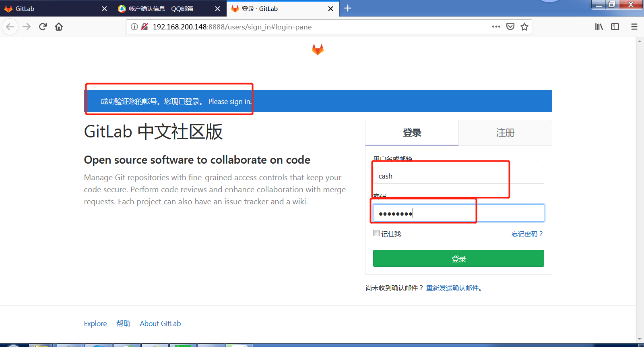The width and height of the screenshot is (644, 347).
Task: Click the username field containing cash
Action: [x=458, y=175]
